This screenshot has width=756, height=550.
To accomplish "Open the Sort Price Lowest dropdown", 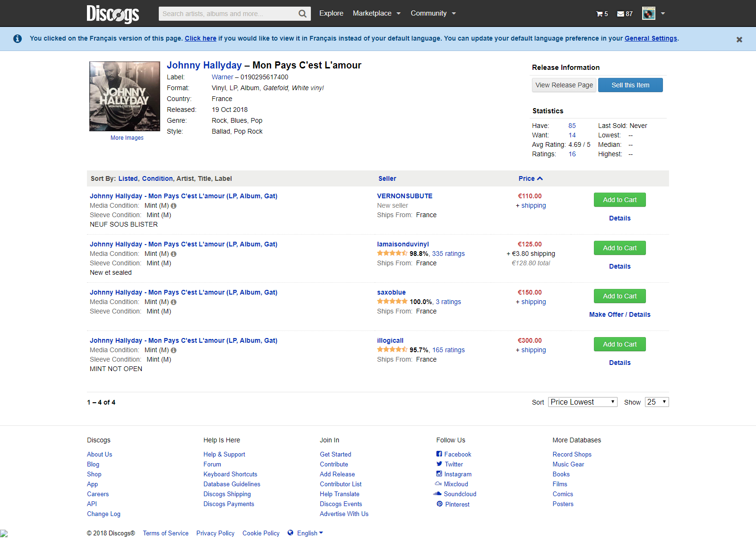I will [583, 402].
